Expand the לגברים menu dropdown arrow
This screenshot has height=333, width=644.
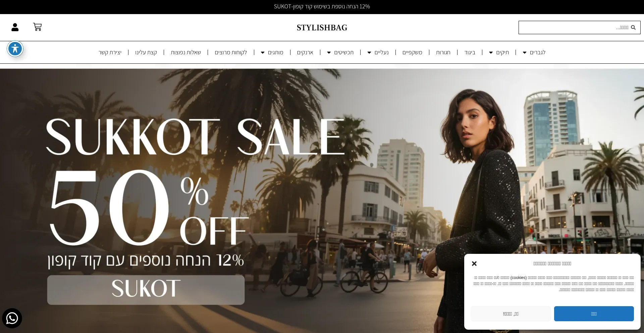(525, 53)
